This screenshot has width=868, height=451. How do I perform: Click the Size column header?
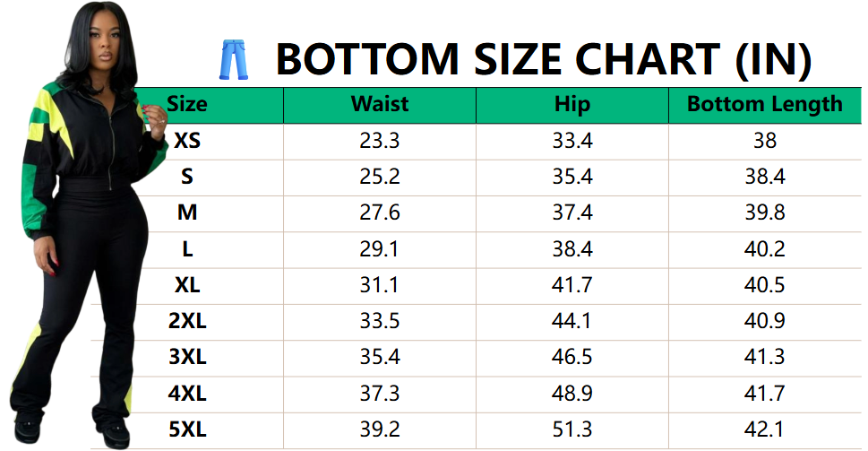tap(187, 104)
